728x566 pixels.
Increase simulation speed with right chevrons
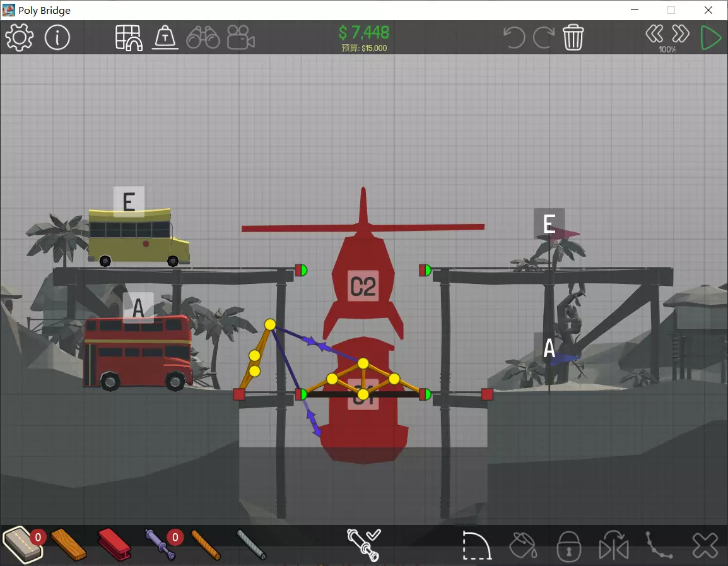coord(681,34)
